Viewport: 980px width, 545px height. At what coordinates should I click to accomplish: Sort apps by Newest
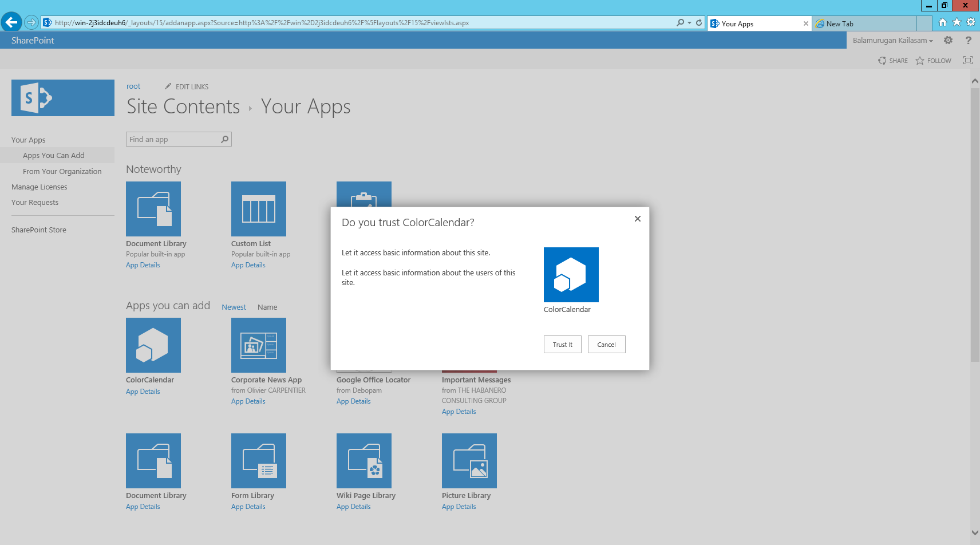(234, 307)
